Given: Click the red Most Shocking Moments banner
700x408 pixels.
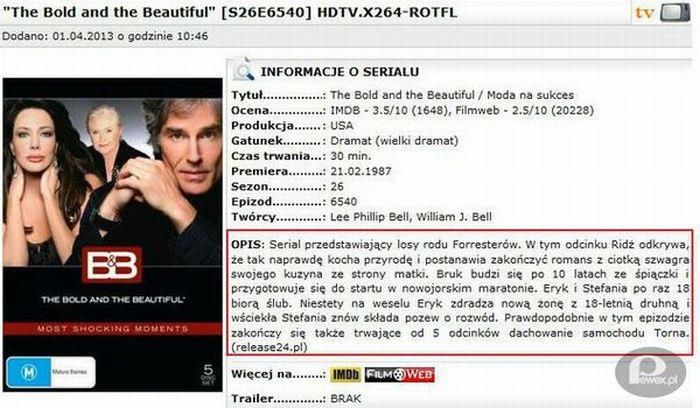Looking at the screenshot, I should pos(112,329).
